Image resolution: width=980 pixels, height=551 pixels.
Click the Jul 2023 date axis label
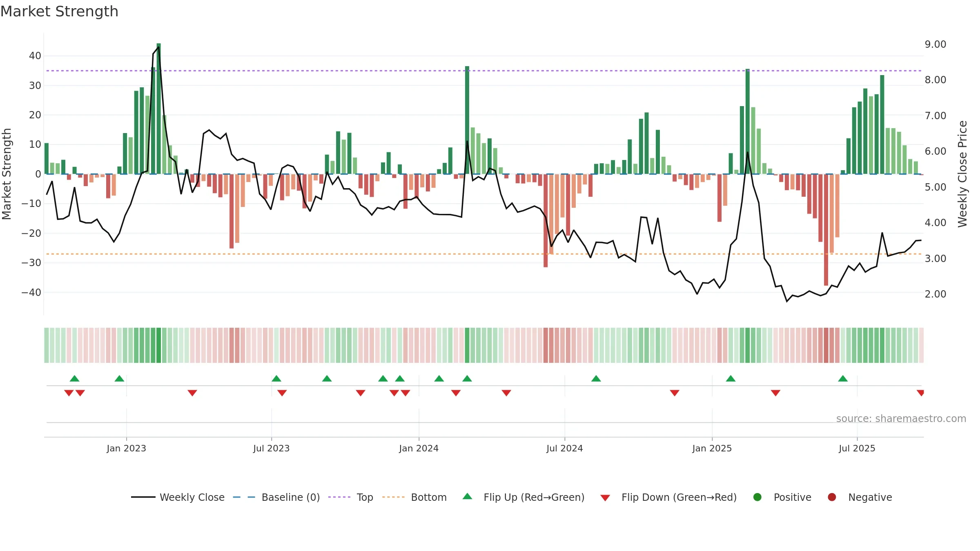(272, 448)
